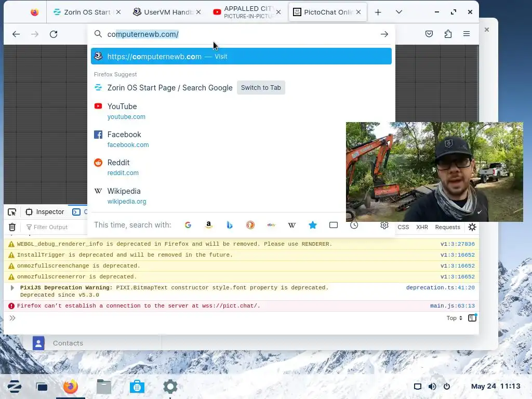Visit https://computernewb.com suggestion

coord(241,56)
